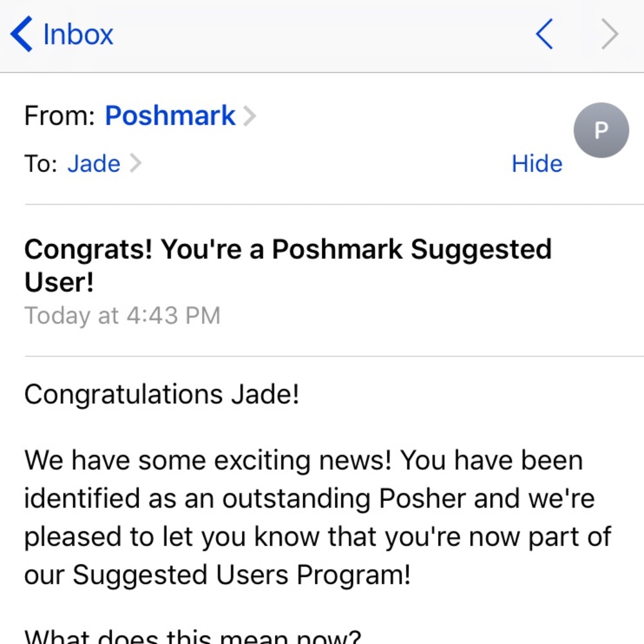
Task: Open the Poshmark sender contact details
Action: point(169,116)
